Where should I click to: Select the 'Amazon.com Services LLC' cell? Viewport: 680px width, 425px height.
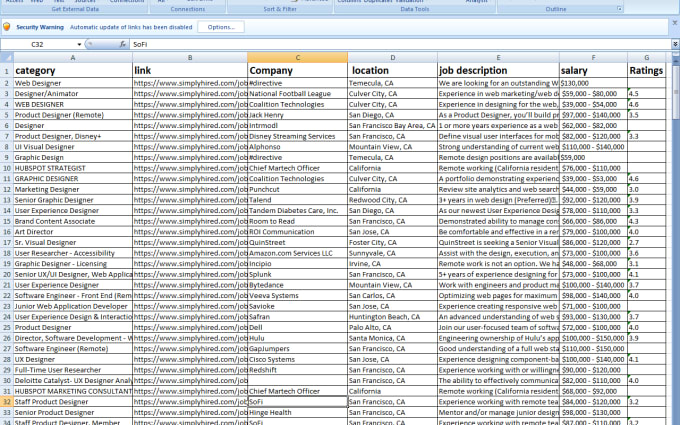point(298,253)
